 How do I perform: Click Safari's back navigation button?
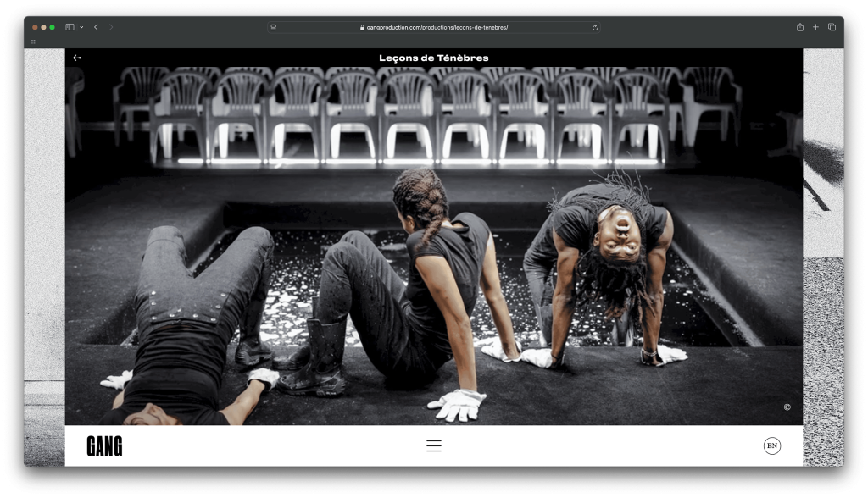click(x=96, y=27)
